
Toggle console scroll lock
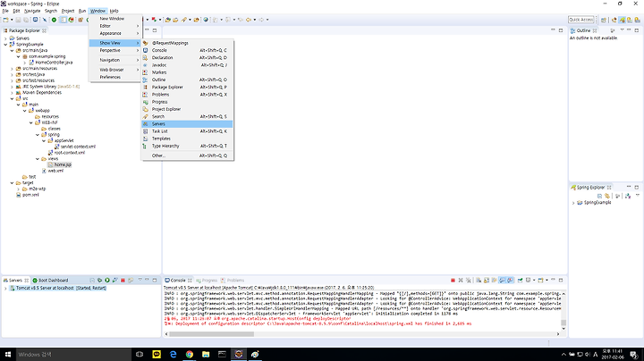tap(487, 281)
